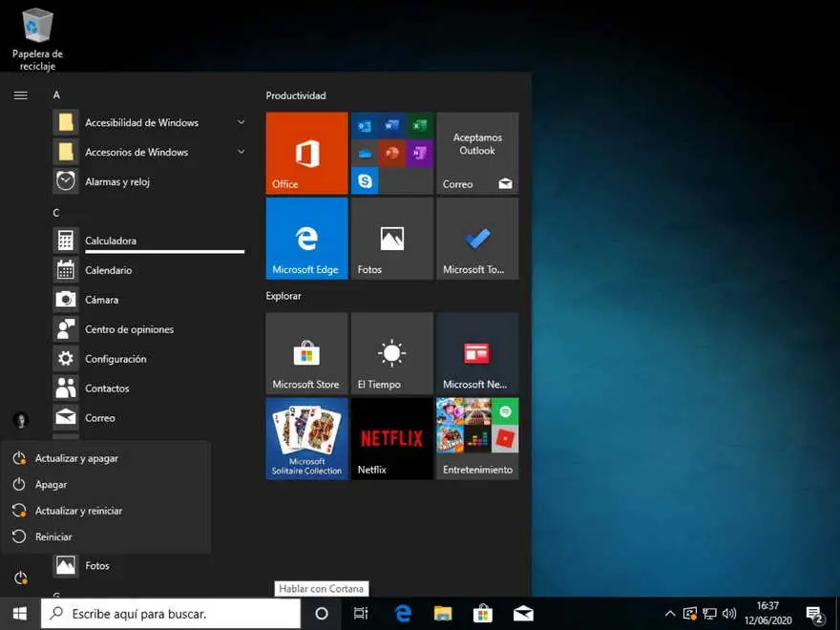Open File Explorer from the taskbar
The height and width of the screenshot is (630, 840).
point(443,614)
